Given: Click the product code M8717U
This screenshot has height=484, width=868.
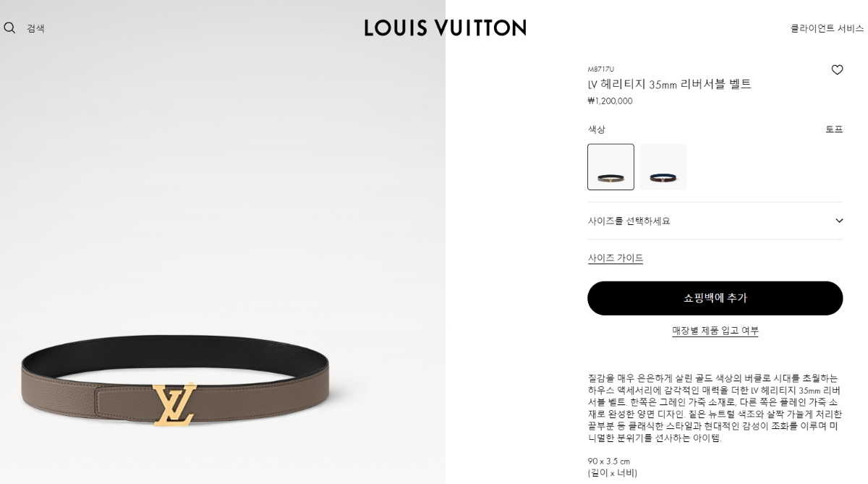Looking at the screenshot, I should pos(600,69).
